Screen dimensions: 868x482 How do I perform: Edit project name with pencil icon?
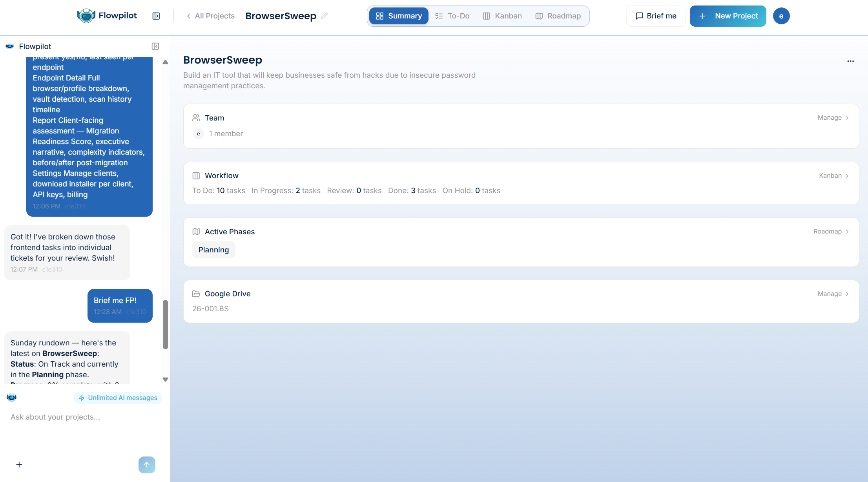tap(324, 16)
